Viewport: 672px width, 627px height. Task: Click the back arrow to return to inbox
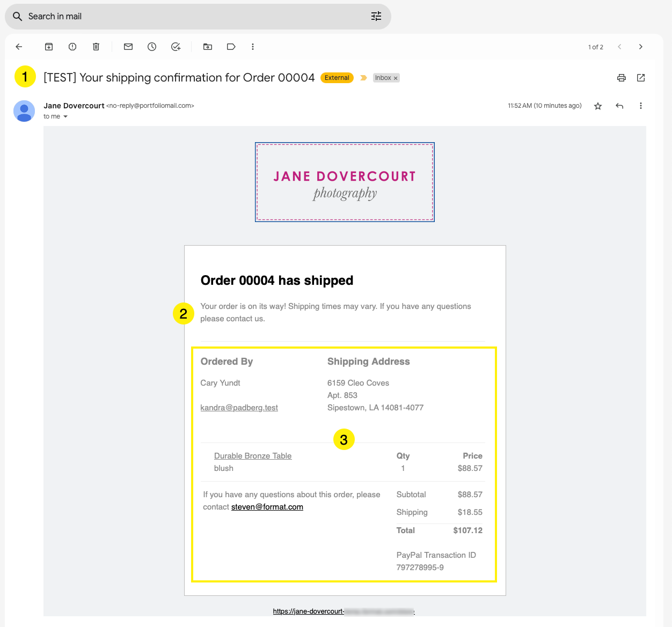click(x=19, y=47)
